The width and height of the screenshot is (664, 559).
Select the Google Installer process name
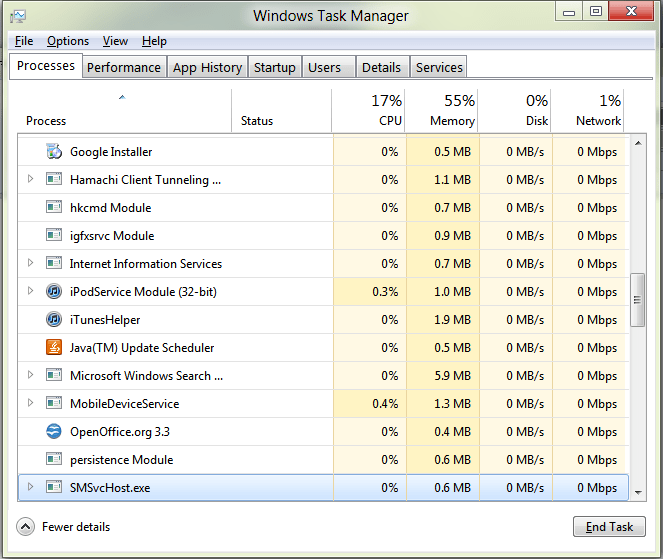click(111, 152)
